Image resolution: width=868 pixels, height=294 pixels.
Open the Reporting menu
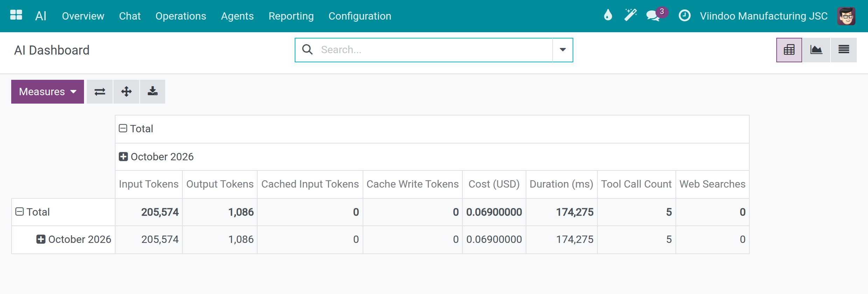[291, 16]
